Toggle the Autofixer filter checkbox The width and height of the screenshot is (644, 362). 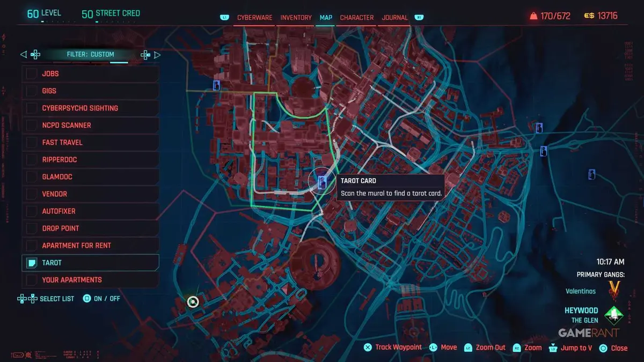32,211
